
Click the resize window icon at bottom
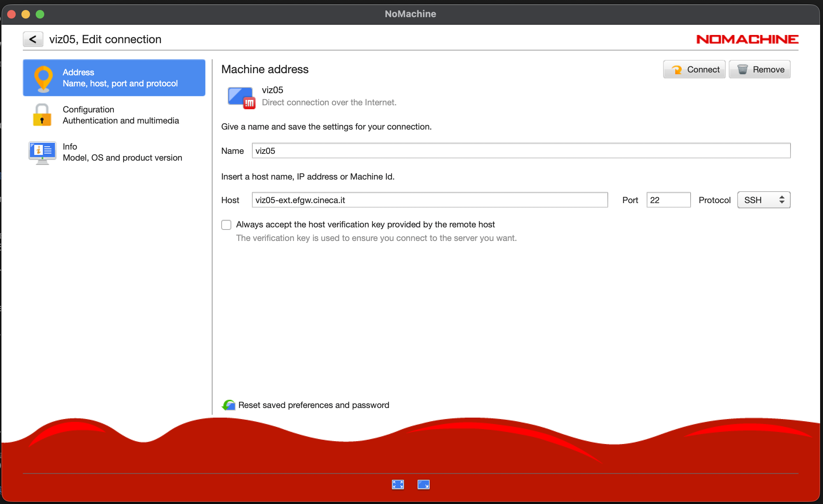tap(423, 484)
